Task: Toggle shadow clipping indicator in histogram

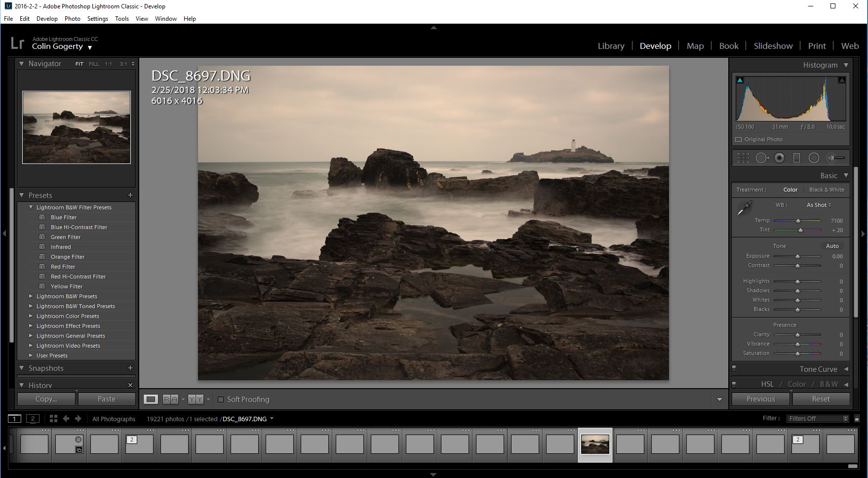Action: 740,80
